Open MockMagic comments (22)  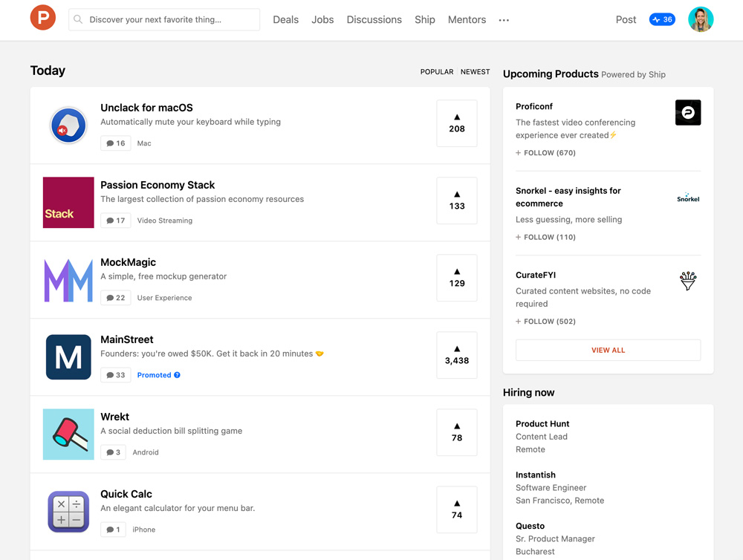(116, 298)
